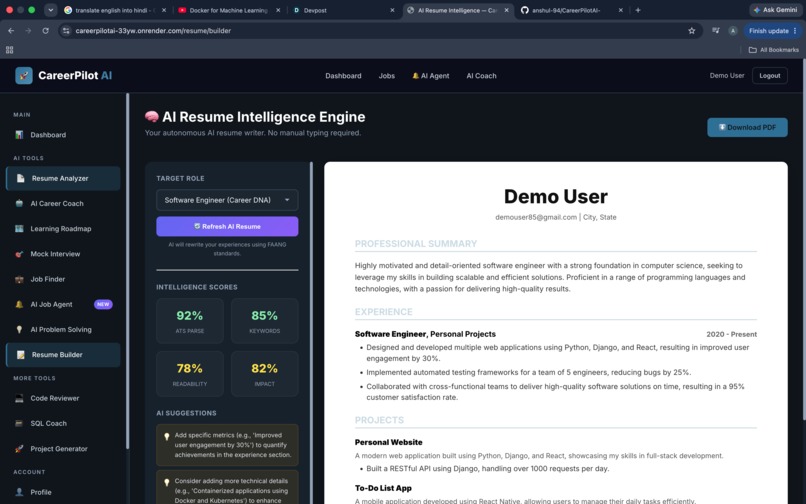Choose the Learning Roadmap map icon
The height and width of the screenshot is (504, 806).
19,229
